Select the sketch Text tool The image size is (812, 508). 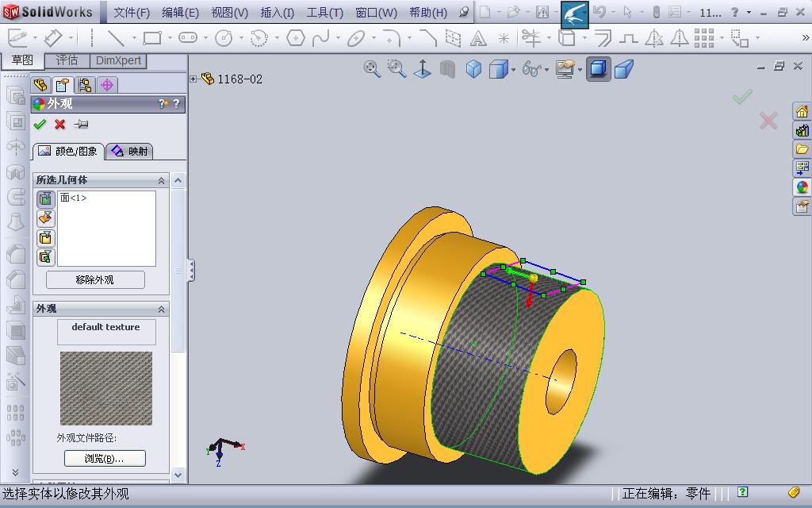tap(478, 38)
